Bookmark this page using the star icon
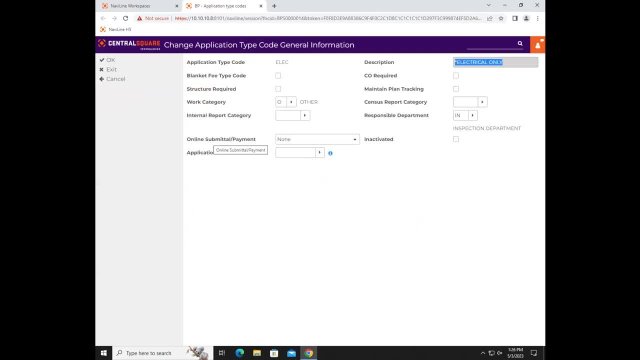This screenshot has width=640, height=360. [x=501, y=18]
